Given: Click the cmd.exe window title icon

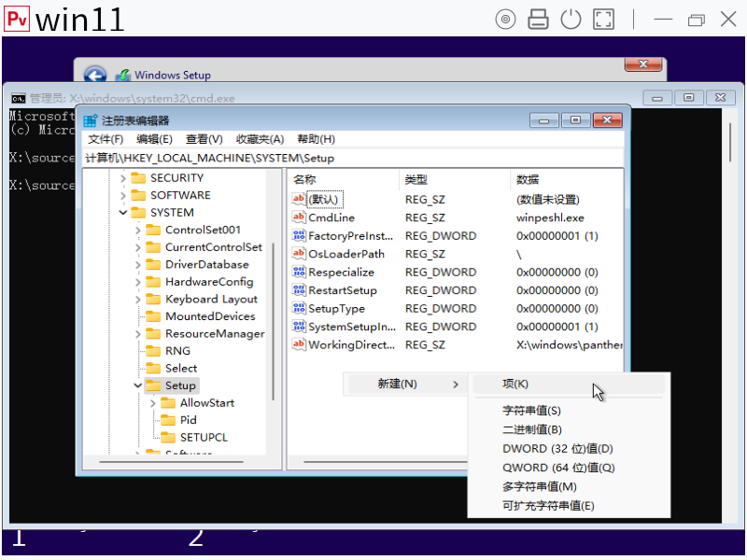Looking at the screenshot, I should [18, 99].
